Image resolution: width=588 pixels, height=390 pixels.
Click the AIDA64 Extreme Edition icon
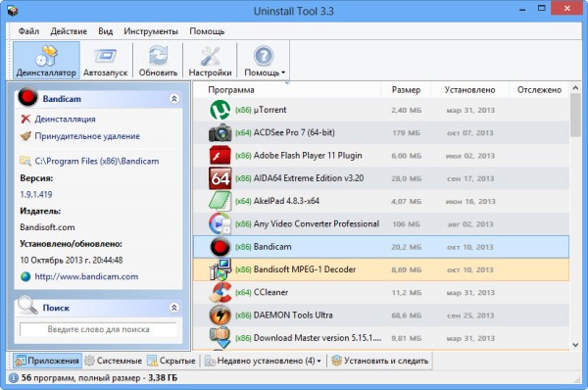tap(220, 178)
